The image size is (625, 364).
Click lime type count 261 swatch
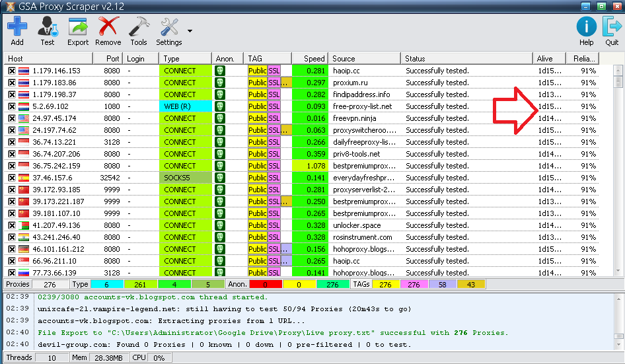140,285
